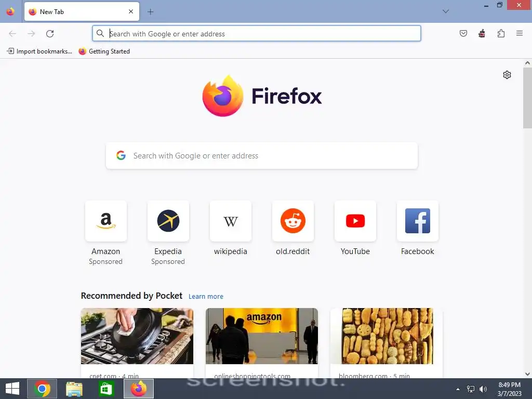Open the amazon onlineshoppingtools article thumbnail

pos(262,336)
